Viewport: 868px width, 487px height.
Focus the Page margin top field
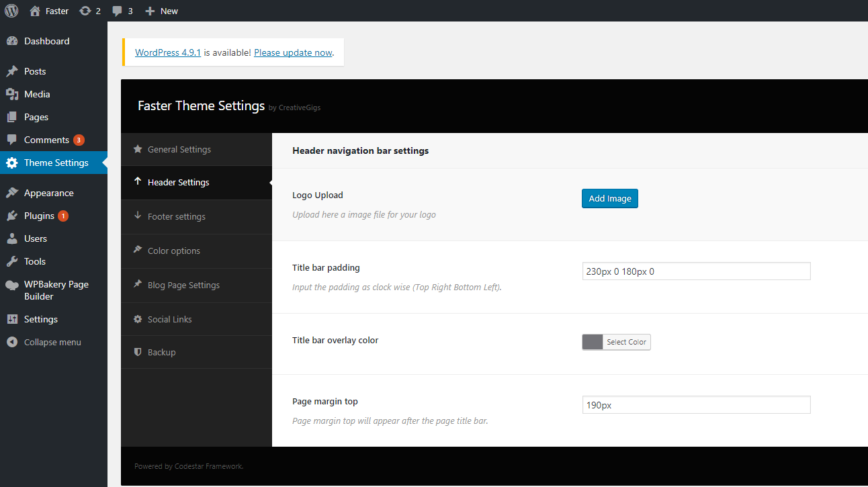[696, 405]
